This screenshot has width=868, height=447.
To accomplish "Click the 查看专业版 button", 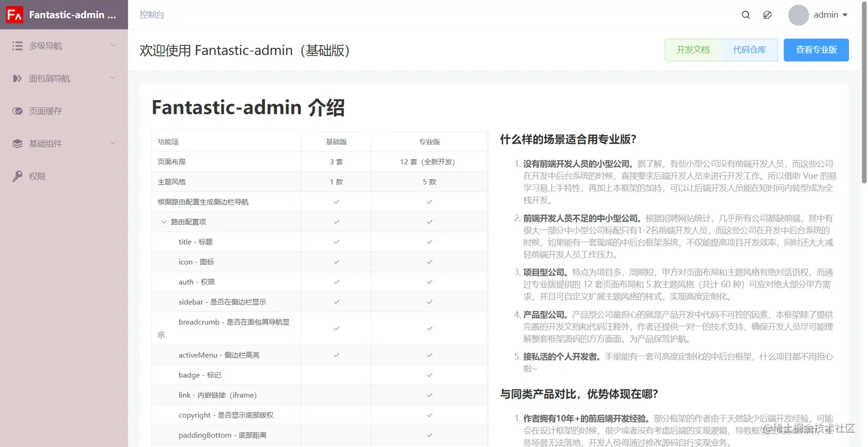I will coord(816,50).
